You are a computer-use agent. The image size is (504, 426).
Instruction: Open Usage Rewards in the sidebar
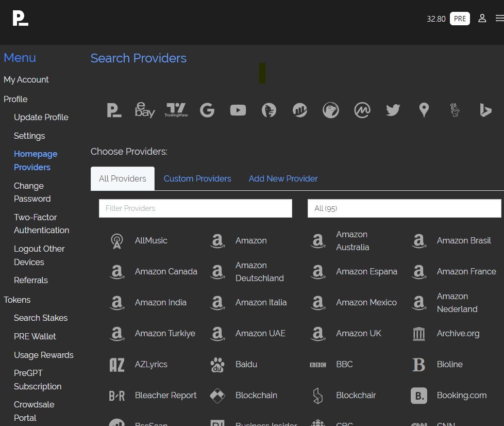tap(44, 355)
